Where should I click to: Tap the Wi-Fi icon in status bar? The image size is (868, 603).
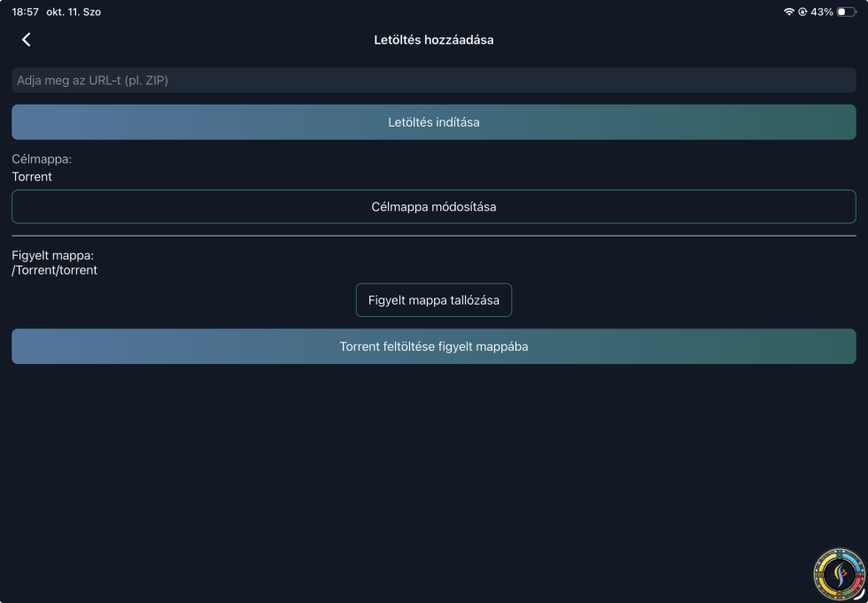coord(788,12)
